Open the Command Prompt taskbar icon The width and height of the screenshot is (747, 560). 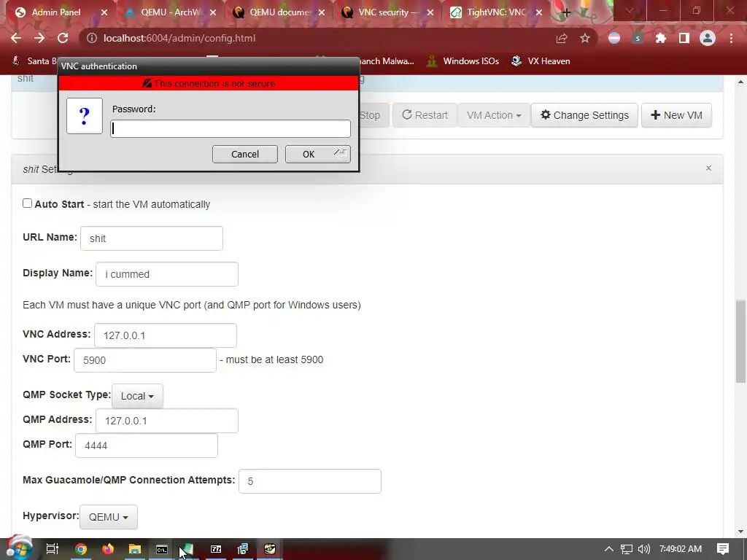pyautogui.click(x=162, y=549)
